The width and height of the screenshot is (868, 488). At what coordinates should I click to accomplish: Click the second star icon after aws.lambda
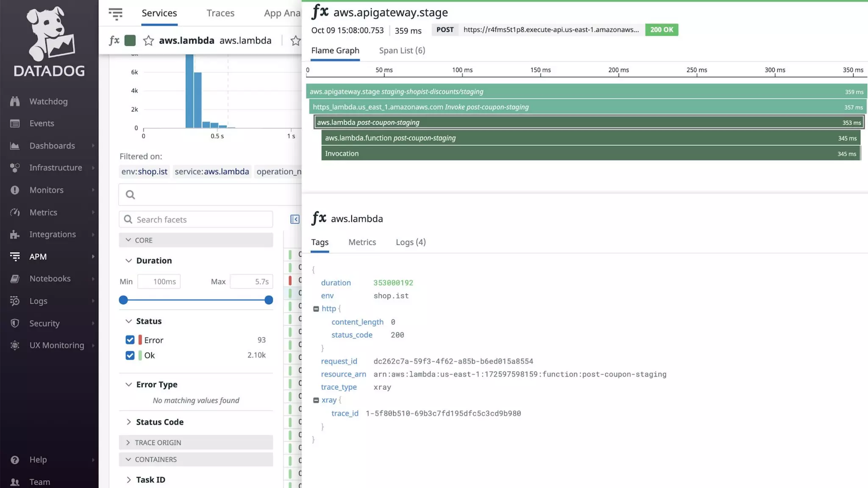click(295, 41)
